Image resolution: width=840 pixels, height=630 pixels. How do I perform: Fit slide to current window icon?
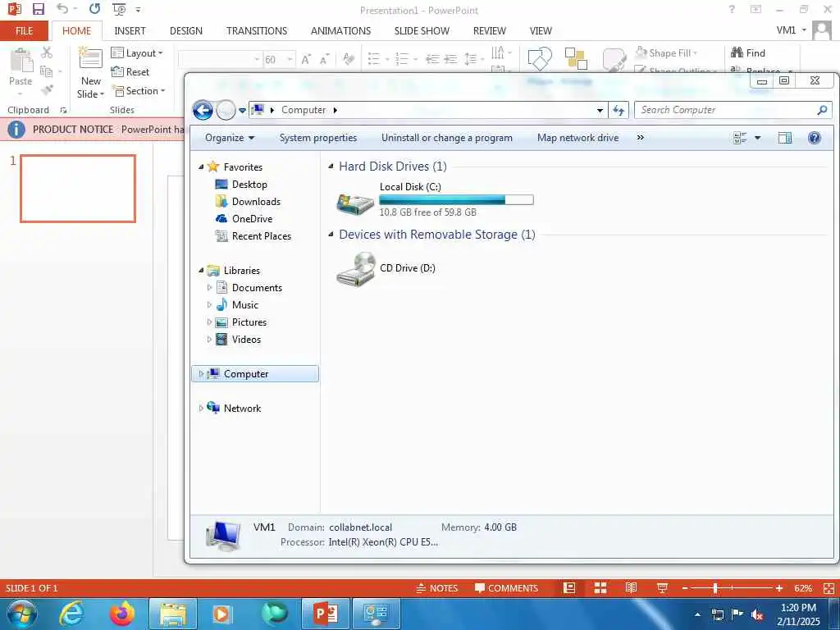(829, 588)
